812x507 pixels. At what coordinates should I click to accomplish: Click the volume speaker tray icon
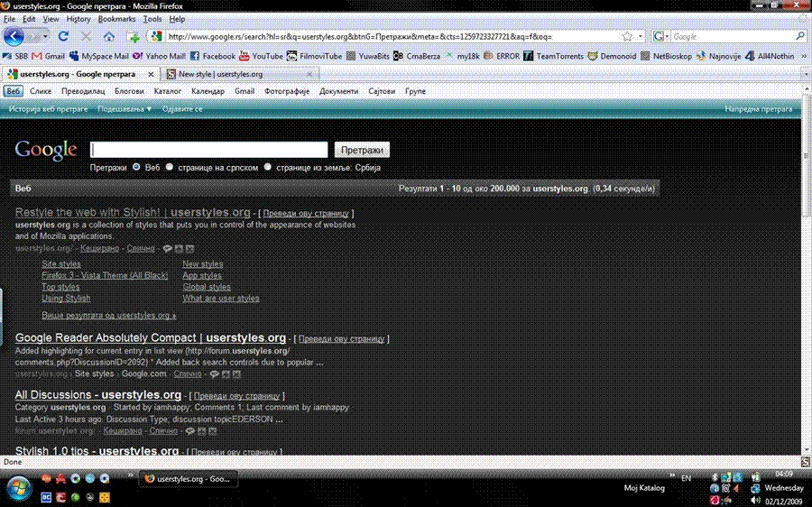[x=755, y=501]
